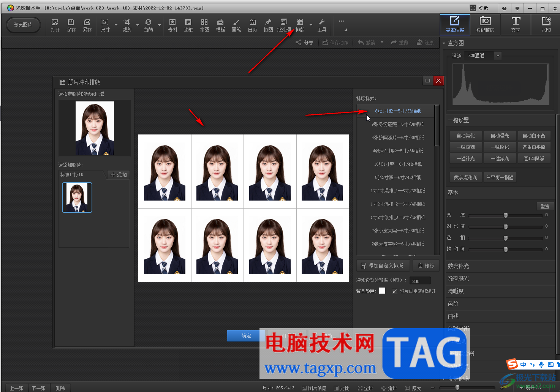The height and width of the screenshot is (392, 560).
Task: Expand the 尺寸 size dropdown arrow
Action: pos(116,25)
